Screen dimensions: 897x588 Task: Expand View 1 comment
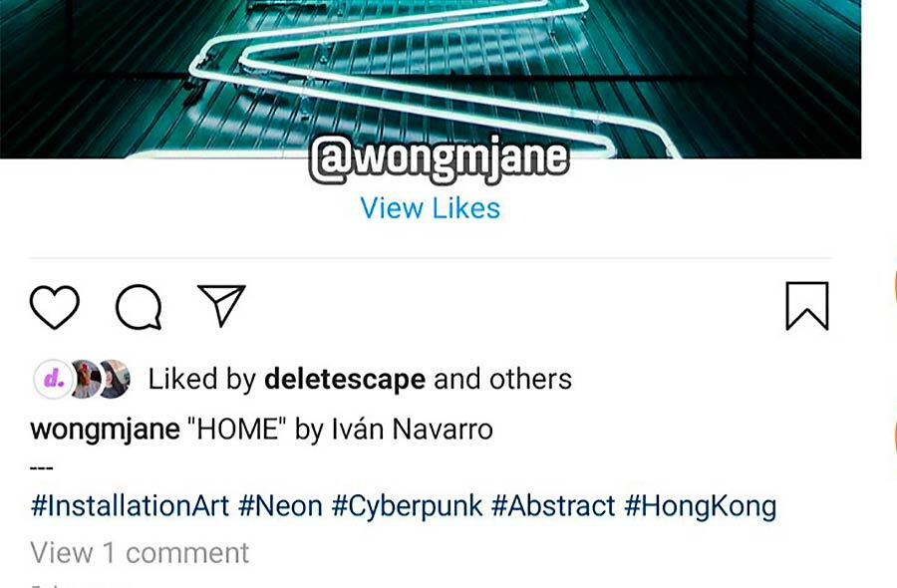[140, 553]
